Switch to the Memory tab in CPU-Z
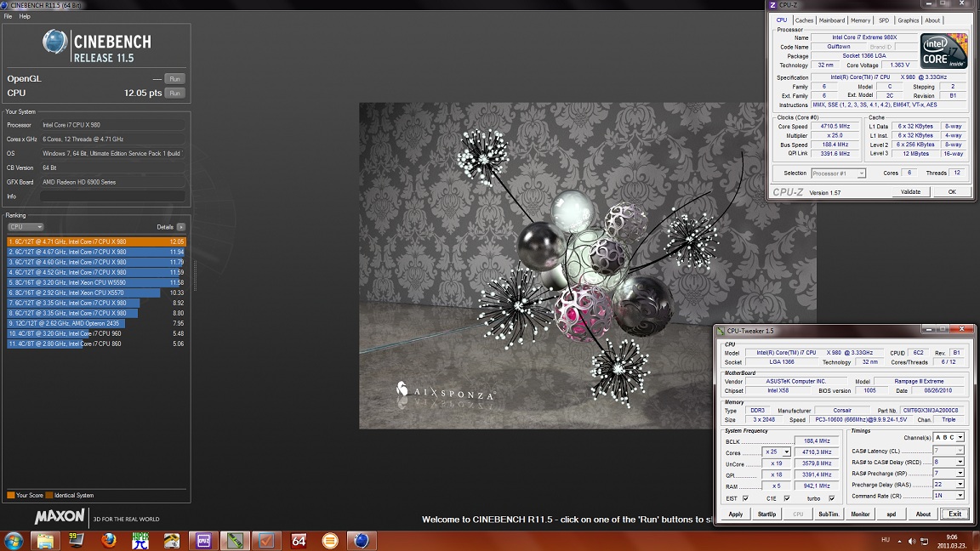 [x=860, y=20]
